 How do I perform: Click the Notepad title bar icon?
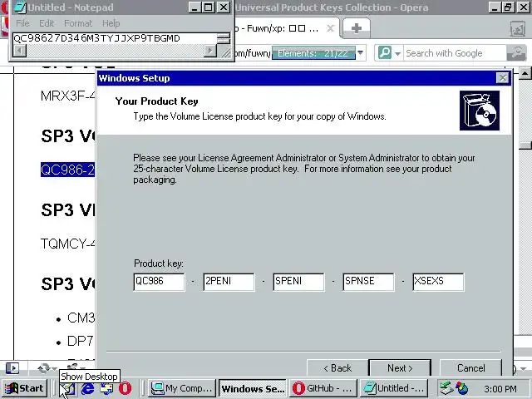point(20,7)
